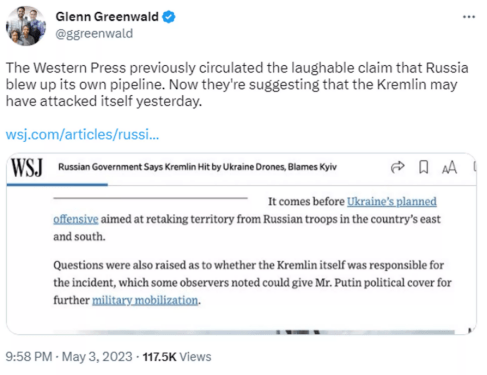
Task: Open the wsj.com/articles/russi... link
Action: [82, 134]
